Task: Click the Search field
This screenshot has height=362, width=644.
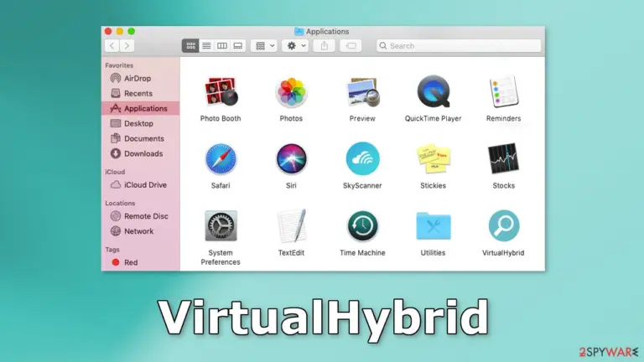Action: click(x=459, y=45)
